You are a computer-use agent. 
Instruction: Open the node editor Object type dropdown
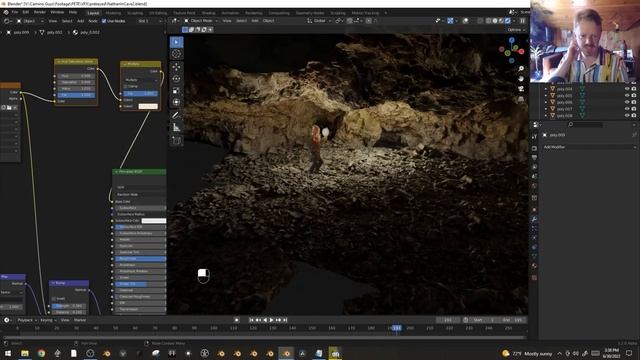click(x=31, y=21)
